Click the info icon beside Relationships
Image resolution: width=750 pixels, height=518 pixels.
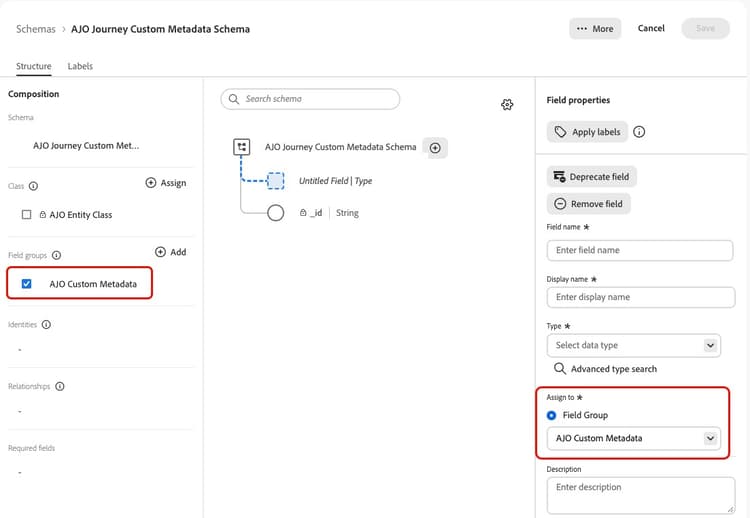[x=60, y=386]
